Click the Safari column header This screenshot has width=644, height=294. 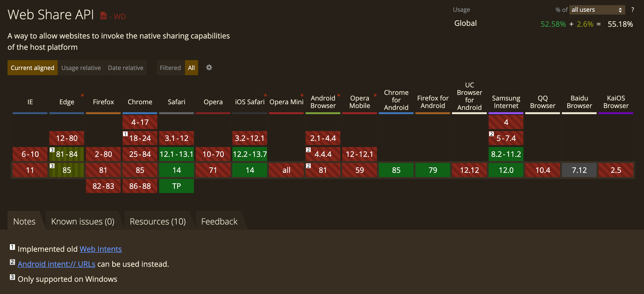tap(176, 102)
